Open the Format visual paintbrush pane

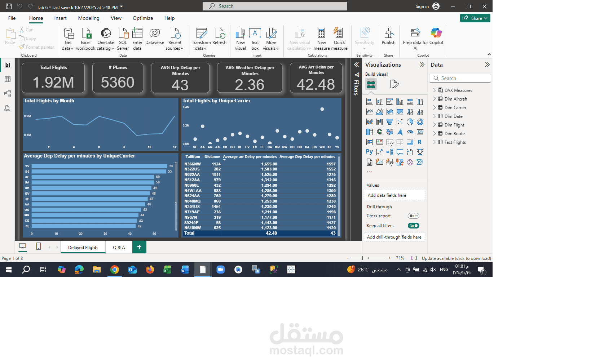coord(394,84)
